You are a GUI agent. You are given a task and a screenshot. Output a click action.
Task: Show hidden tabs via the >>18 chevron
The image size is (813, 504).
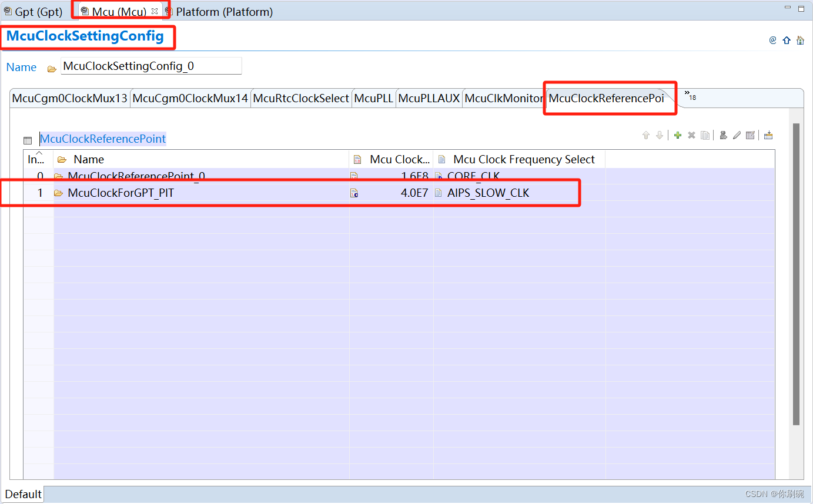click(690, 96)
